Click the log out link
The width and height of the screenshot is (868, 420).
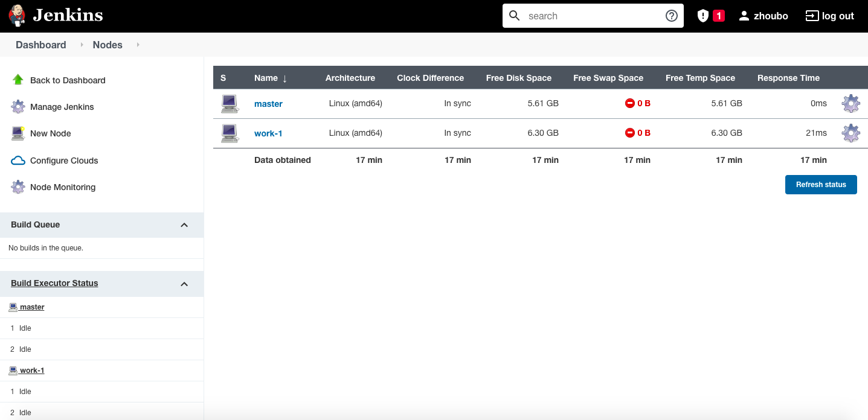click(x=838, y=16)
